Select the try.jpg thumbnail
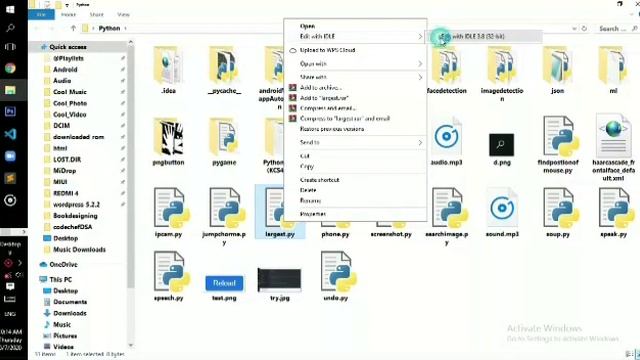Screen dimensions: 640x360 [280, 280]
